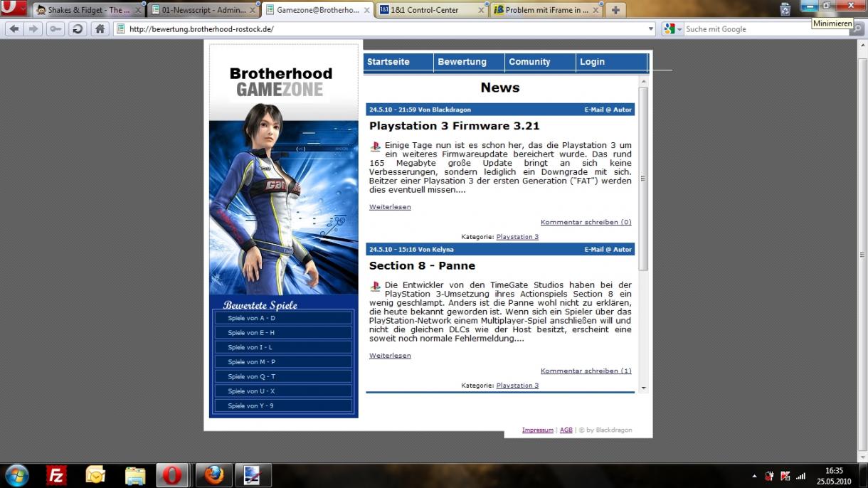
Task: Reload the current page
Action: click(77, 29)
